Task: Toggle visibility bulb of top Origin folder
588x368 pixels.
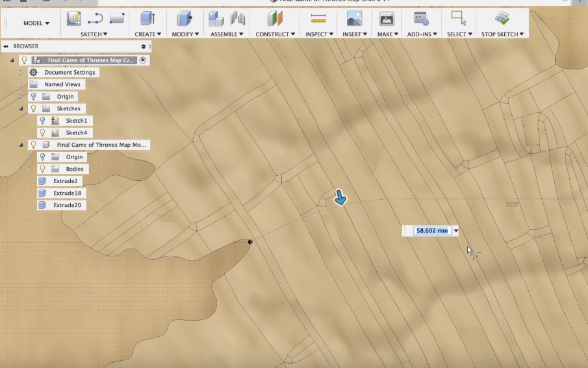Action: pyautogui.click(x=33, y=96)
